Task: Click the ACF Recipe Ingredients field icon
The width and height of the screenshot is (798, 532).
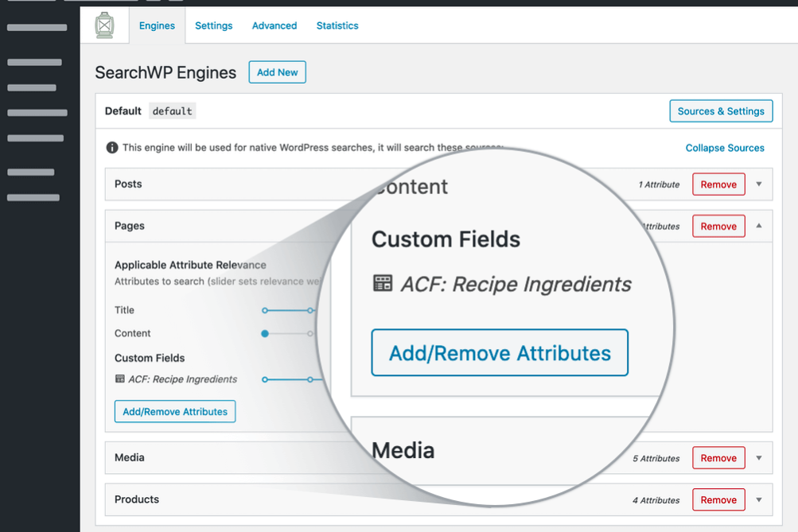Action: click(x=120, y=379)
